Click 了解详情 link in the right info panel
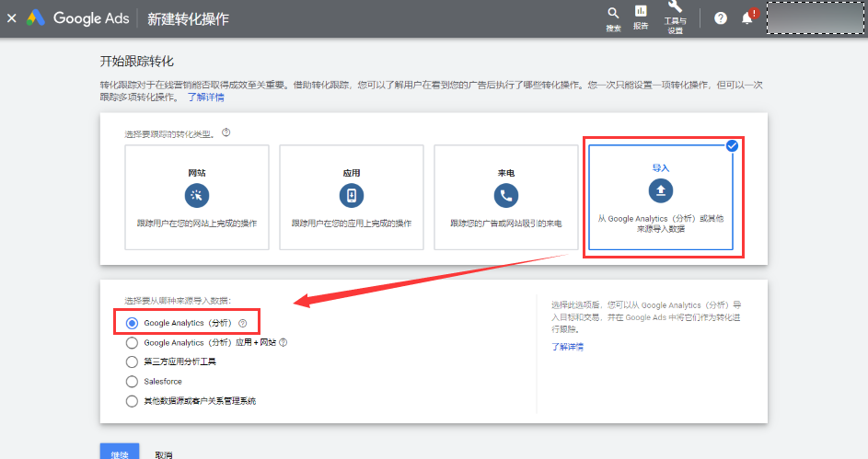 [x=567, y=348]
